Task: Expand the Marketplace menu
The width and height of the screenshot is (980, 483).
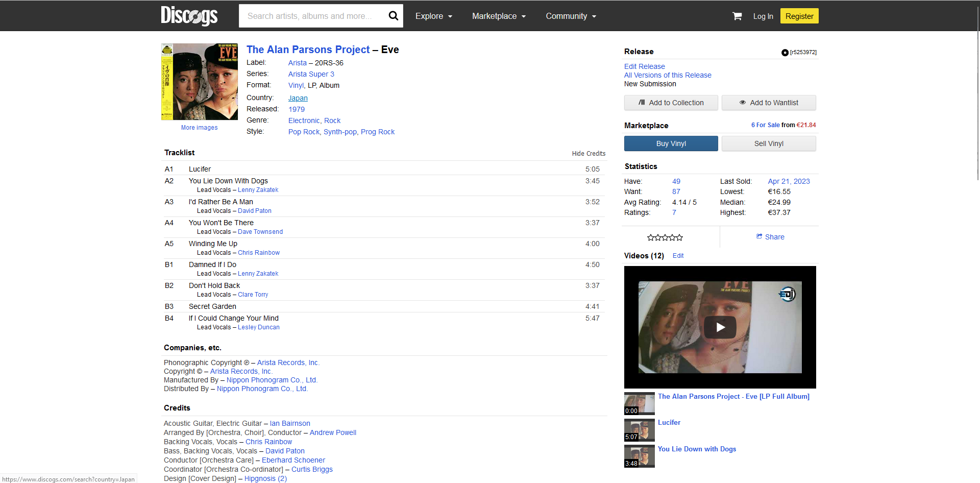Action: tap(499, 16)
